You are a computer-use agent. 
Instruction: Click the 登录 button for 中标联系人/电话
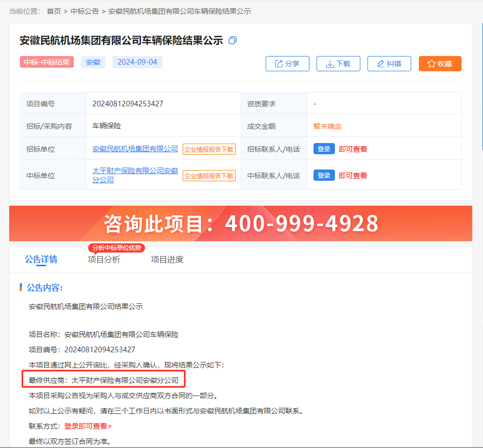(x=324, y=175)
